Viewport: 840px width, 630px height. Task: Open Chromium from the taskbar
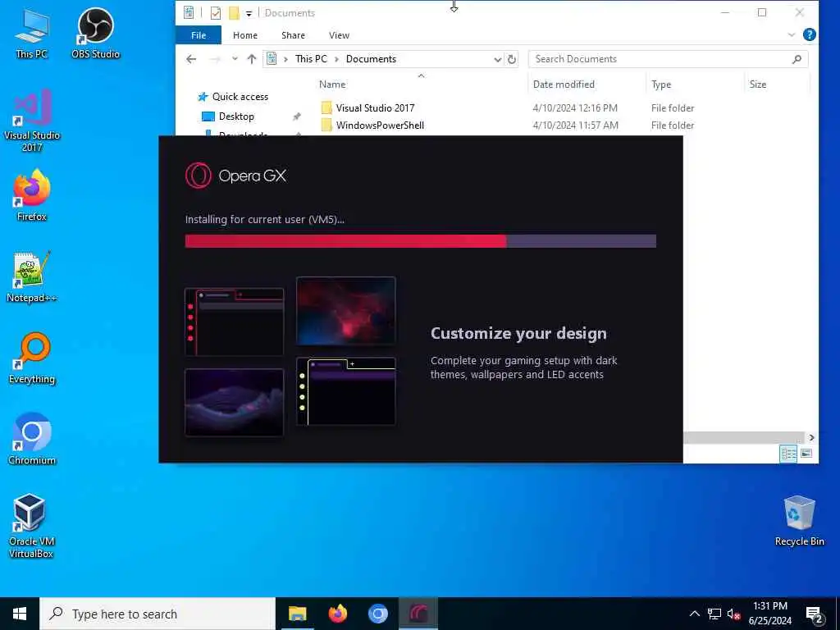(x=378, y=614)
